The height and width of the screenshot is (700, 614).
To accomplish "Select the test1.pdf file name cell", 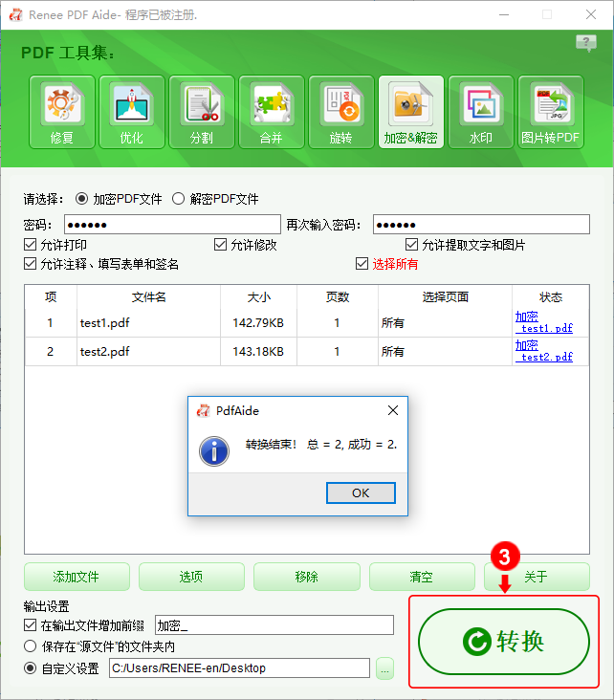I will 148,323.
